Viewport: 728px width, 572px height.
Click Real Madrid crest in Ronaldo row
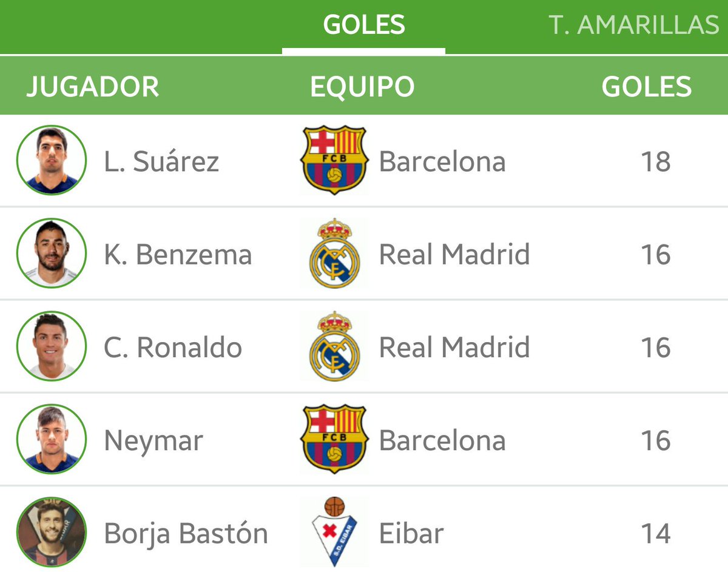pyautogui.click(x=334, y=346)
